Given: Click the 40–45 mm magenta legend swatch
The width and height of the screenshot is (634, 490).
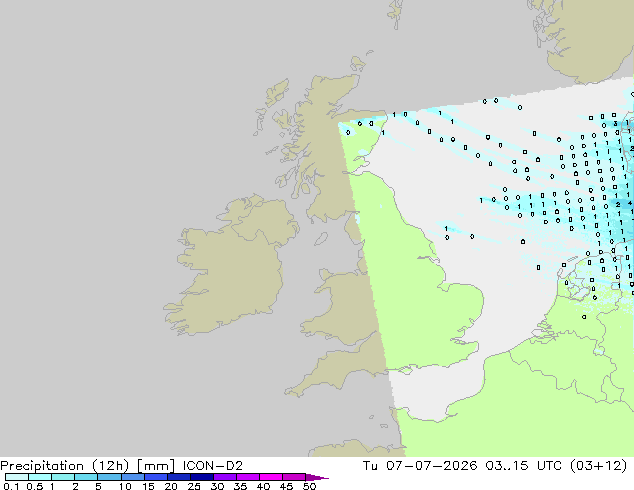Looking at the screenshot, I should click(271, 477).
